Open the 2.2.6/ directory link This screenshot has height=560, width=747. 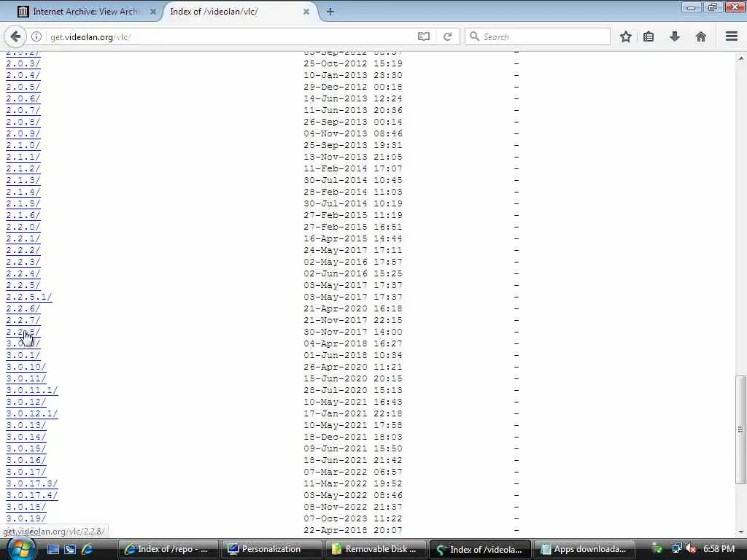[23, 308]
